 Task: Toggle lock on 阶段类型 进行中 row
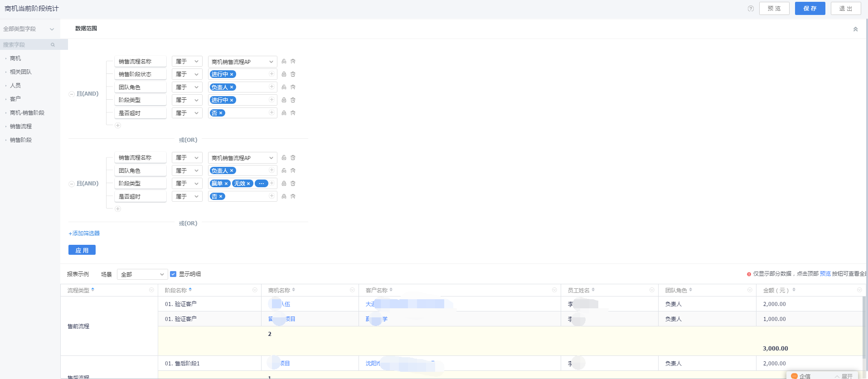click(x=284, y=100)
